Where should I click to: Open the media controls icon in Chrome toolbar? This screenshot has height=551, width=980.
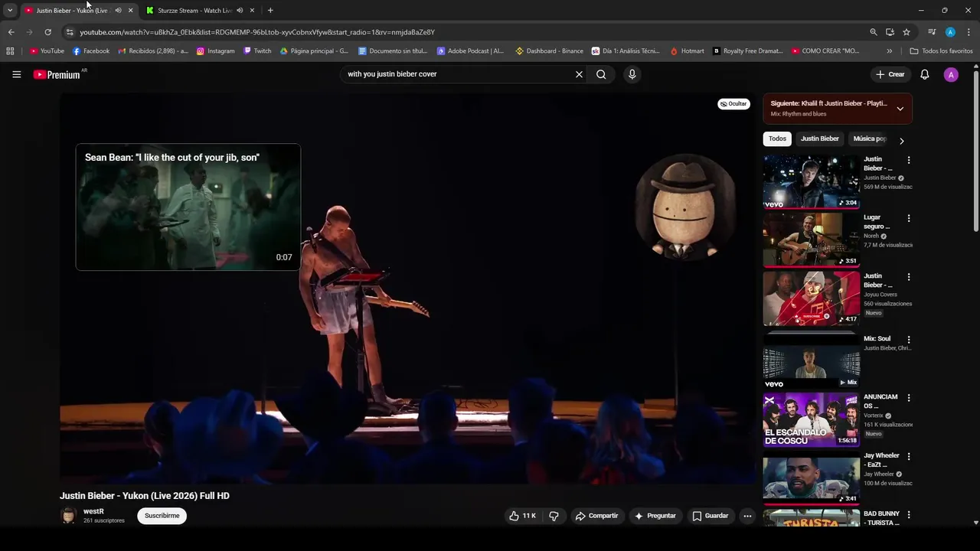(x=932, y=32)
